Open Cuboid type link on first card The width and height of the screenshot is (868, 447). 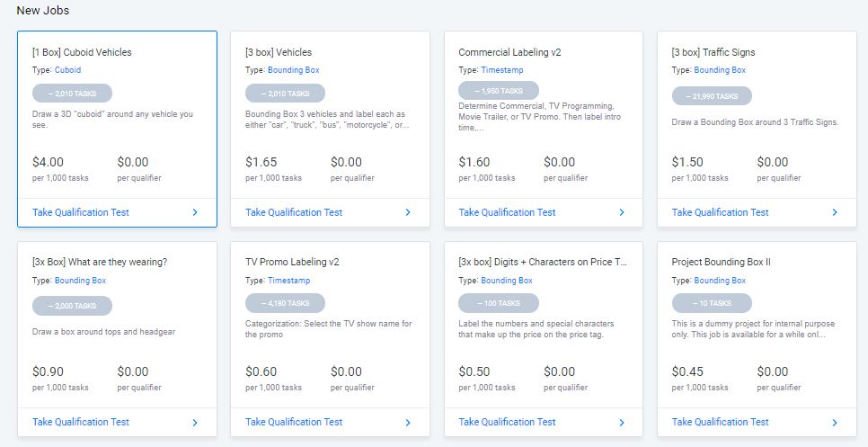click(67, 70)
